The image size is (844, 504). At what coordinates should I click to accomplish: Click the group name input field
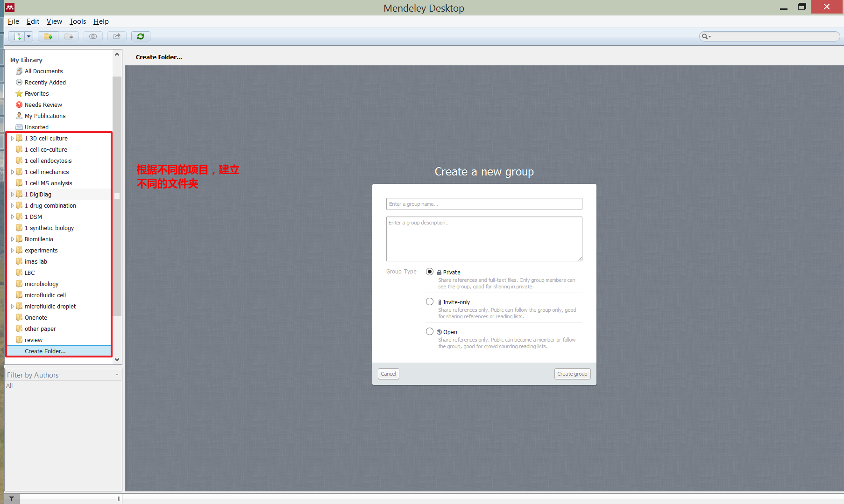484,204
